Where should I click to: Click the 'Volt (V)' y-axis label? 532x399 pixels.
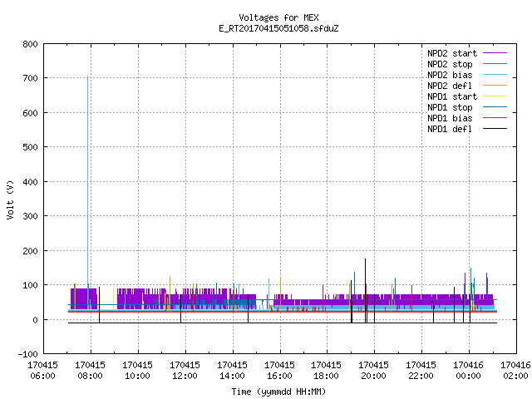pyautogui.click(x=10, y=199)
